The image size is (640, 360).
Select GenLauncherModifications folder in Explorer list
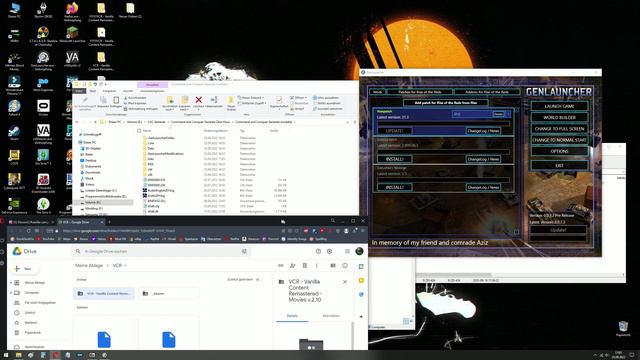tap(165, 154)
